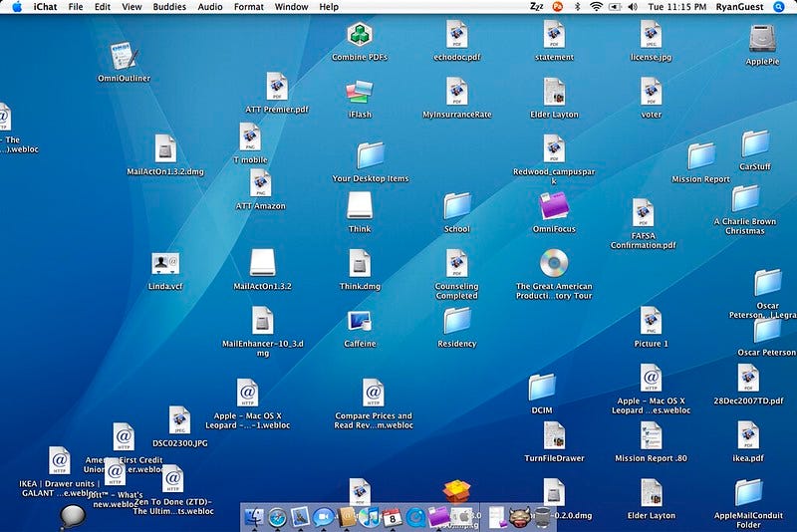Select the IKEA Drawer units GALANT webloc
Viewport: 797px width, 532px height.
point(60,460)
